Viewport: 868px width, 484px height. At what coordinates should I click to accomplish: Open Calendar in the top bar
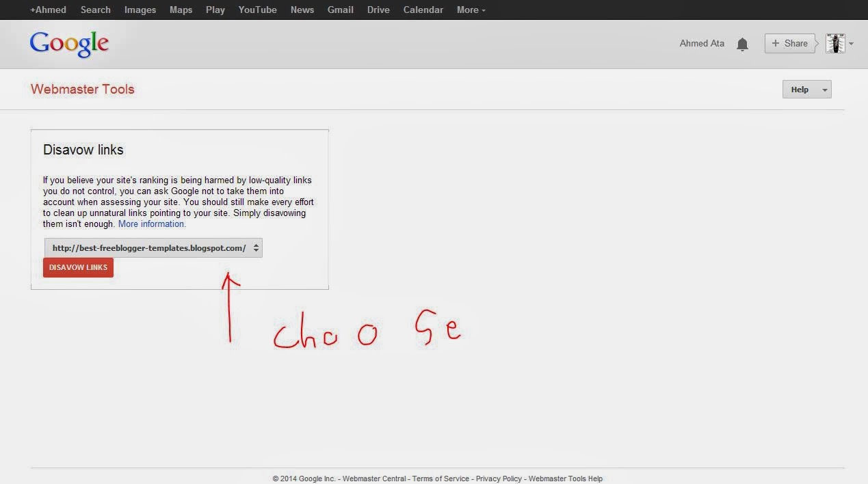(423, 10)
